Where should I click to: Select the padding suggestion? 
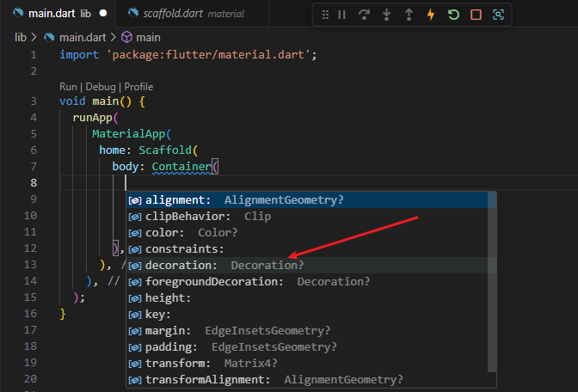click(307, 346)
